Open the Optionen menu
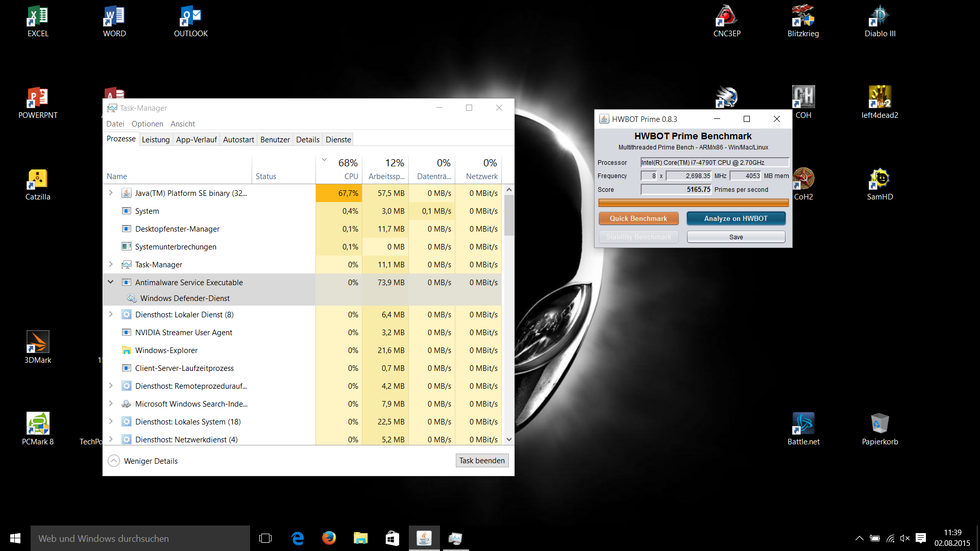The width and height of the screenshot is (980, 551). click(147, 124)
